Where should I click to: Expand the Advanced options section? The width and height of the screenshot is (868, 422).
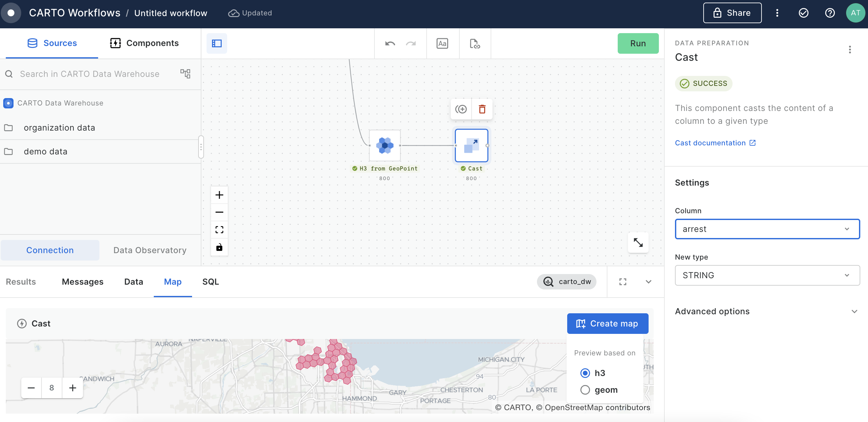pos(767,312)
